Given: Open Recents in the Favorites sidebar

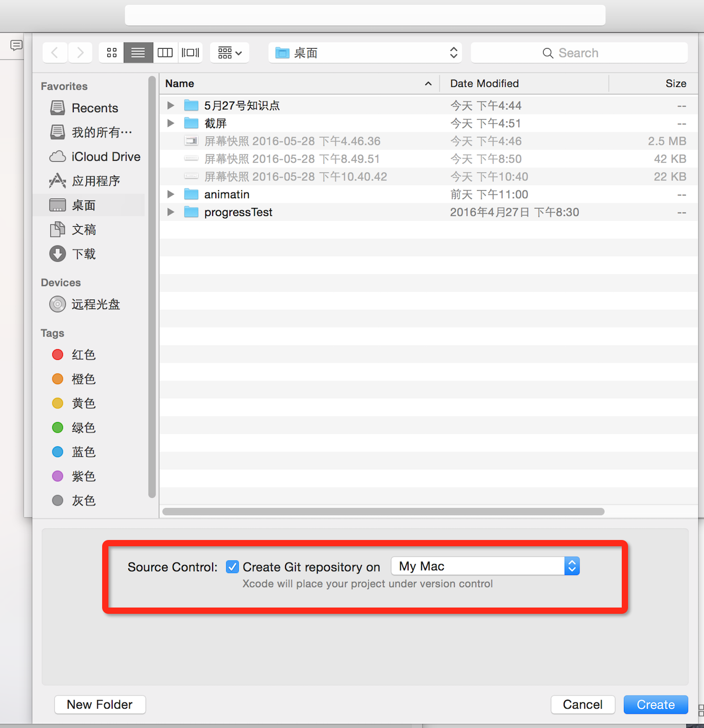Looking at the screenshot, I should [95, 107].
